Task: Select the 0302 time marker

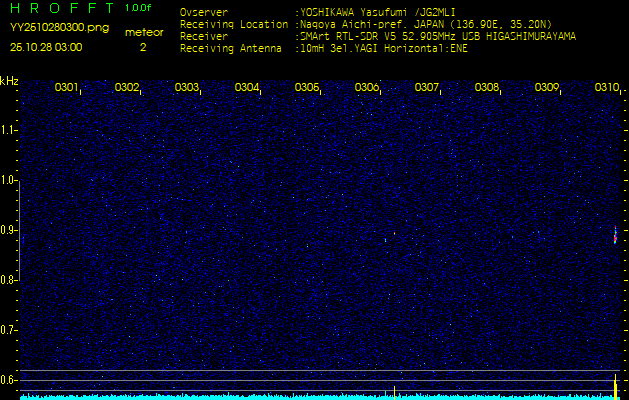Action: (127, 88)
